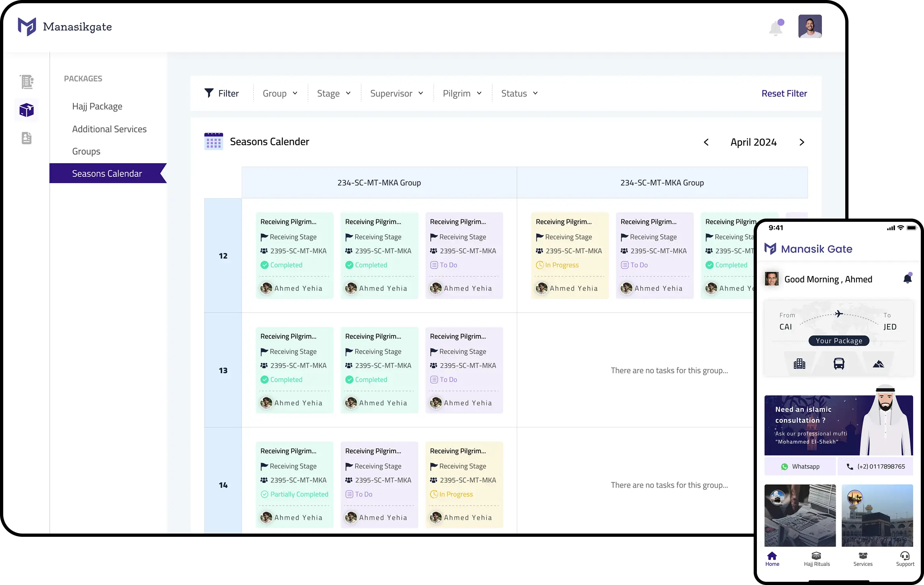924x585 pixels.
Task: Click the bus transport icon in mobile app
Action: tap(839, 364)
